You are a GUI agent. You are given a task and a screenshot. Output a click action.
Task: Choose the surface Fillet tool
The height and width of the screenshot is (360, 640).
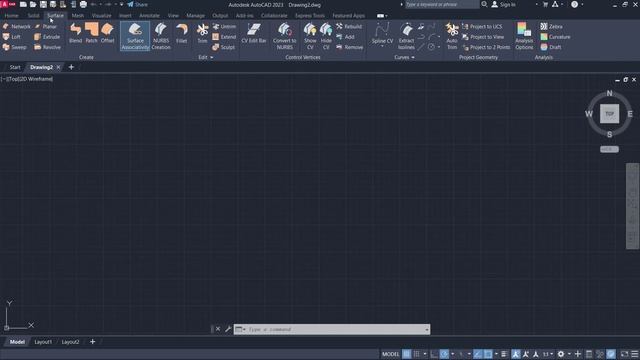[x=182, y=33]
